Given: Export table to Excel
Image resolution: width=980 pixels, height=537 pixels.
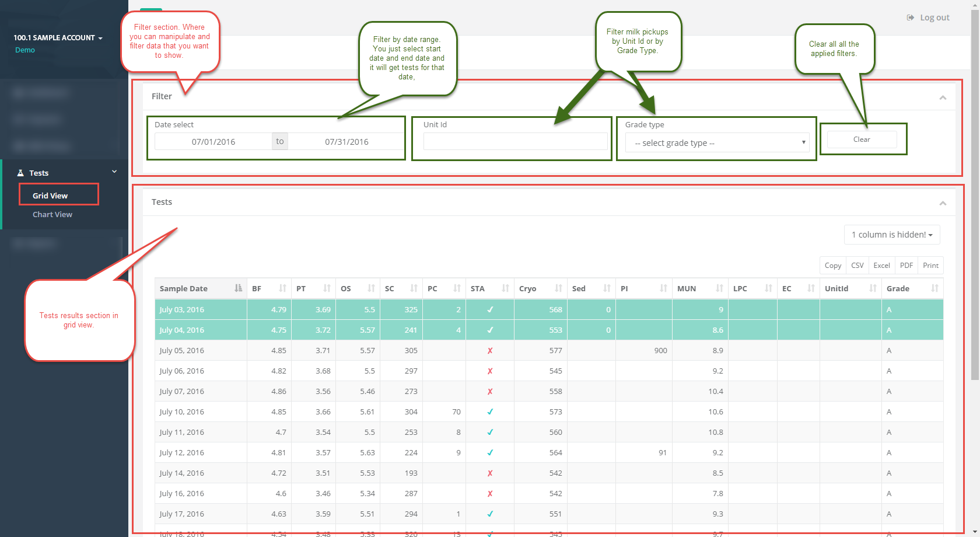Looking at the screenshot, I should click(881, 266).
